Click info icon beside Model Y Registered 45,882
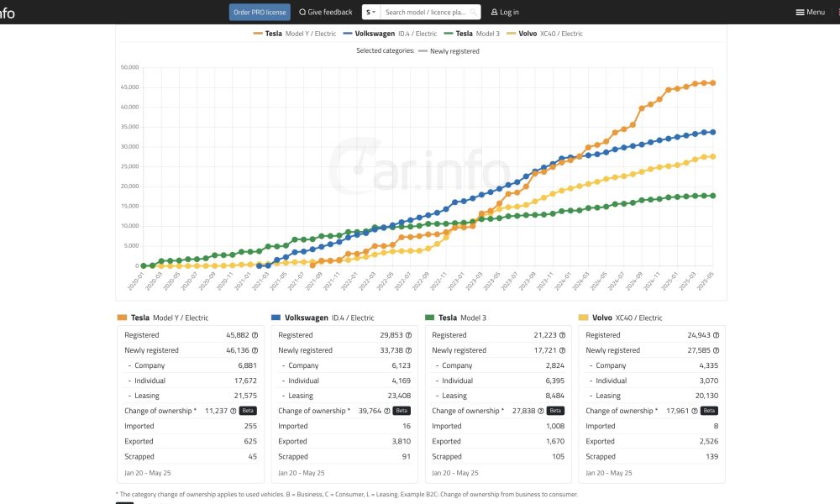This screenshot has height=504, width=840. click(255, 335)
